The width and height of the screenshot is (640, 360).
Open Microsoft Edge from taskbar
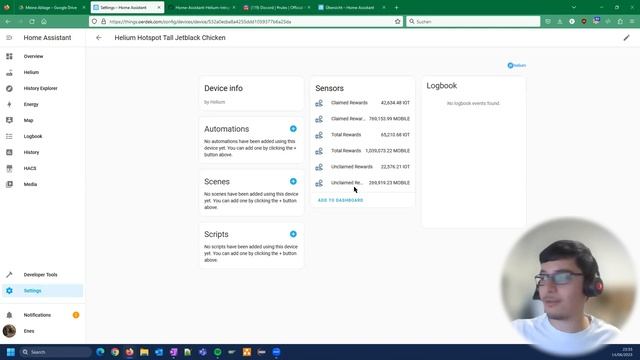[100, 352]
